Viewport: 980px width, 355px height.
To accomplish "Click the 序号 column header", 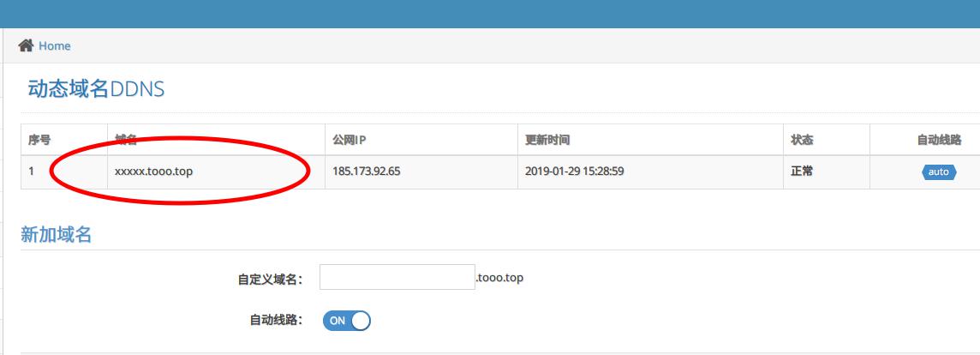I will (39, 140).
